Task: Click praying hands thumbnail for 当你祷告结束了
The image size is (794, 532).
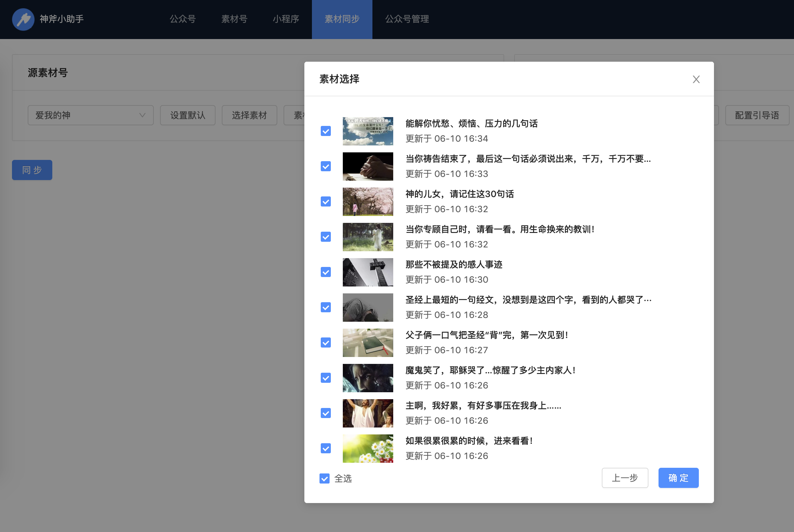Action: (368, 167)
